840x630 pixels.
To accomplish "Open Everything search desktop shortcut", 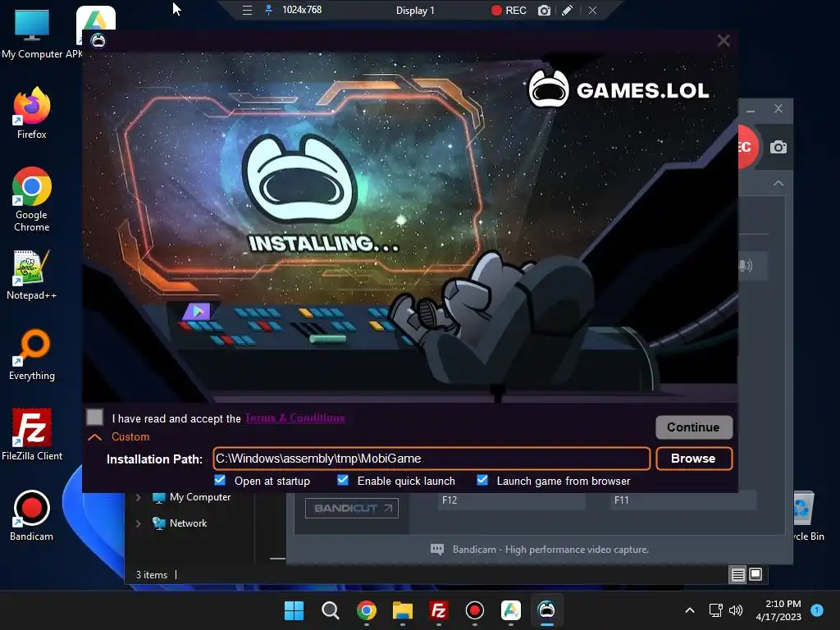I will (x=32, y=354).
